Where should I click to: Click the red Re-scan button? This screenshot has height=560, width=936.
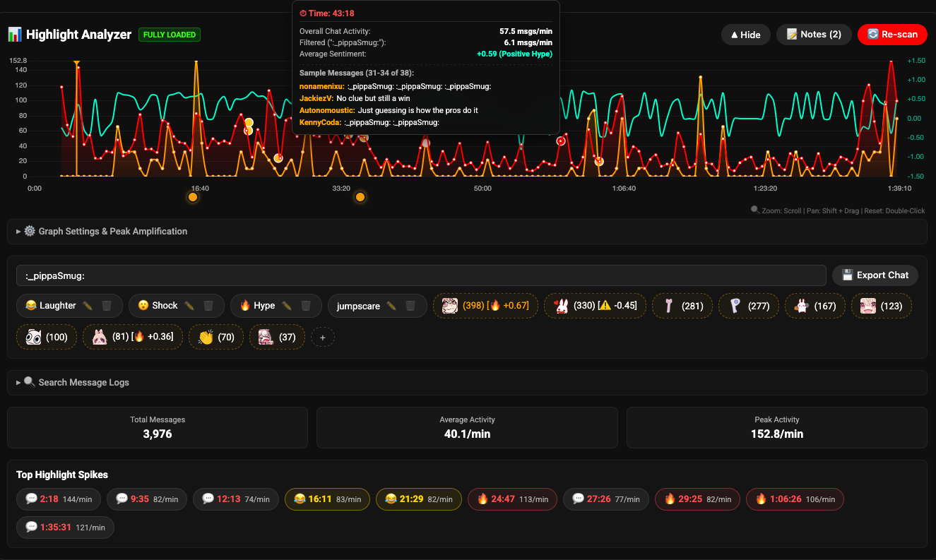pyautogui.click(x=892, y=35)
